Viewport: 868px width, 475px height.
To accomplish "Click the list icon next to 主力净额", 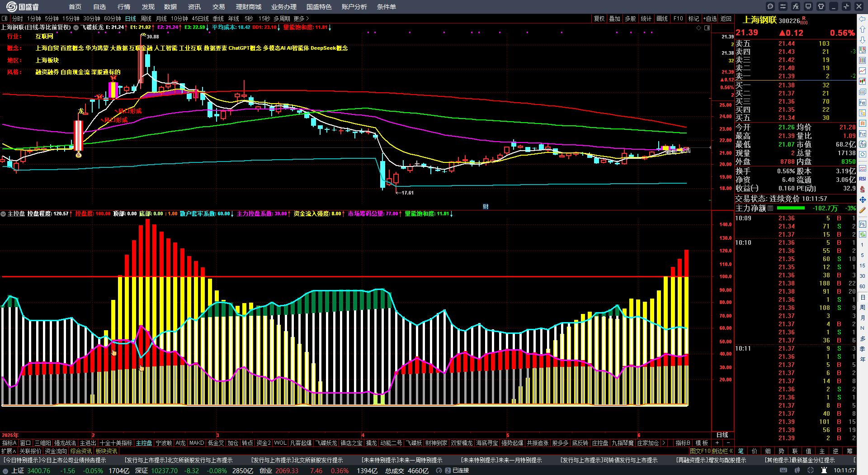I will coord(771,208).
